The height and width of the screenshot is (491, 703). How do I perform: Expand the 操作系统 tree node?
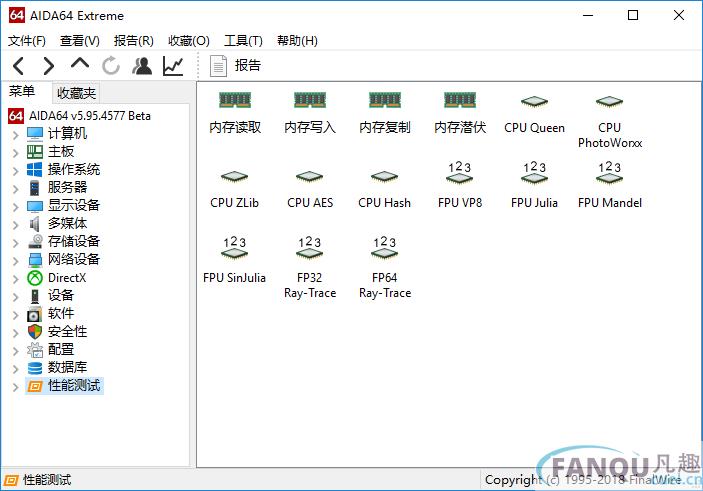pyautogui.click(x=15, y=170)
